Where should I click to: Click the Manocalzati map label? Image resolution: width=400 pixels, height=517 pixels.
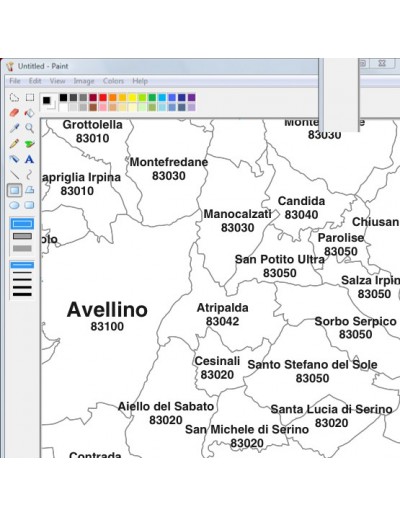pyautogui.click(x=237, y=214)
